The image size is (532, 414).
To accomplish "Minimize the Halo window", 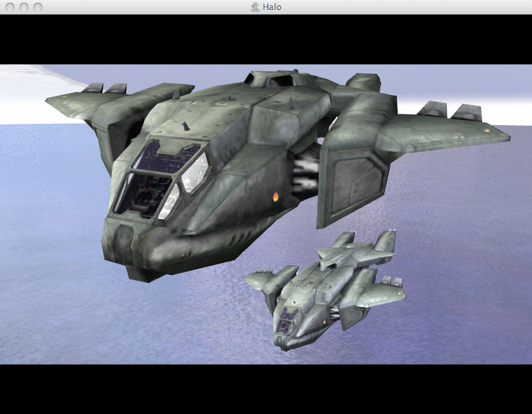I will (24, 7).
